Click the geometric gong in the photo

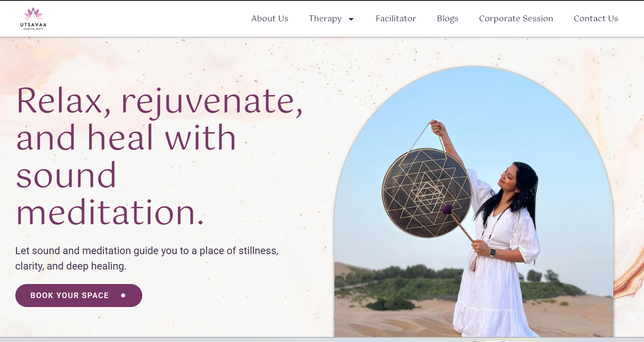coord(427,193)
